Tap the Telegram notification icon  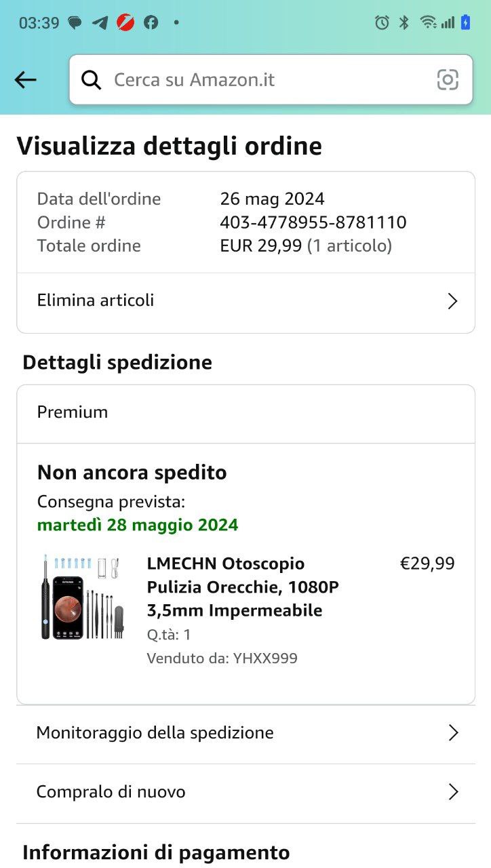pos(100,22)
